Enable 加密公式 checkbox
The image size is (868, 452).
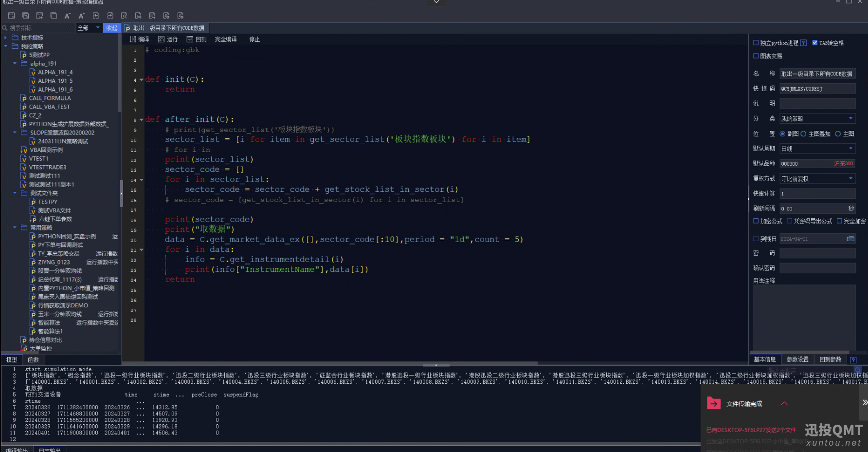click(756, 221)
